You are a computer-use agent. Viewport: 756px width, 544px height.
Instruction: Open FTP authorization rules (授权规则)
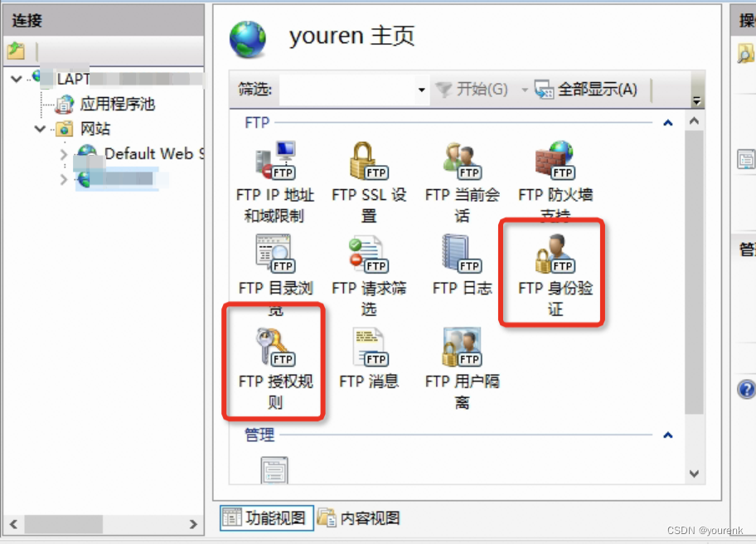tap(275, 368)
